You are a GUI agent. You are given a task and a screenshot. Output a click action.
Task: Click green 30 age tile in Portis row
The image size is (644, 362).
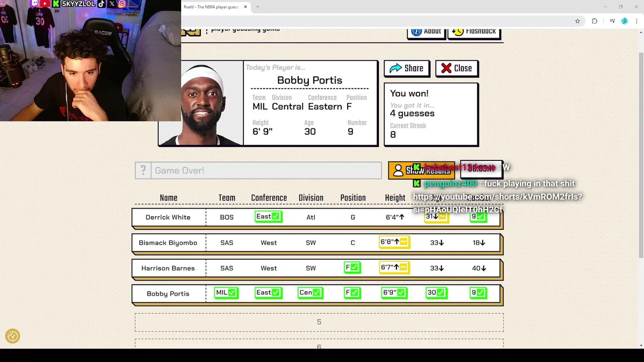coord(436,293)
